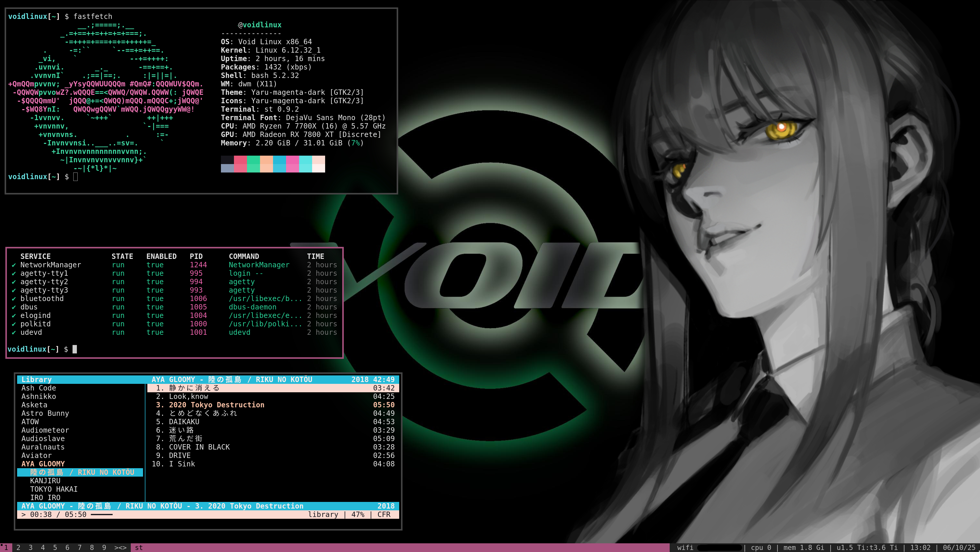Click the cursor at the fastfetch terminal prompt

click(75, 177)
